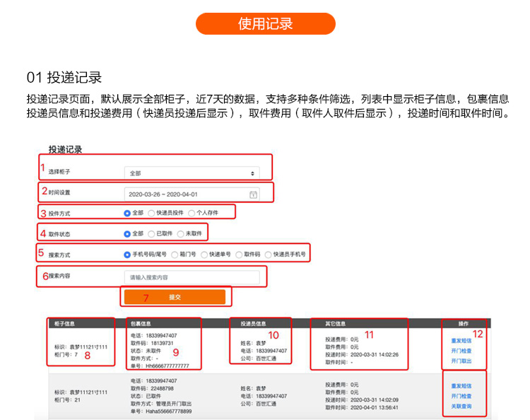Choose 已取件 pickup status

(151, 233)
